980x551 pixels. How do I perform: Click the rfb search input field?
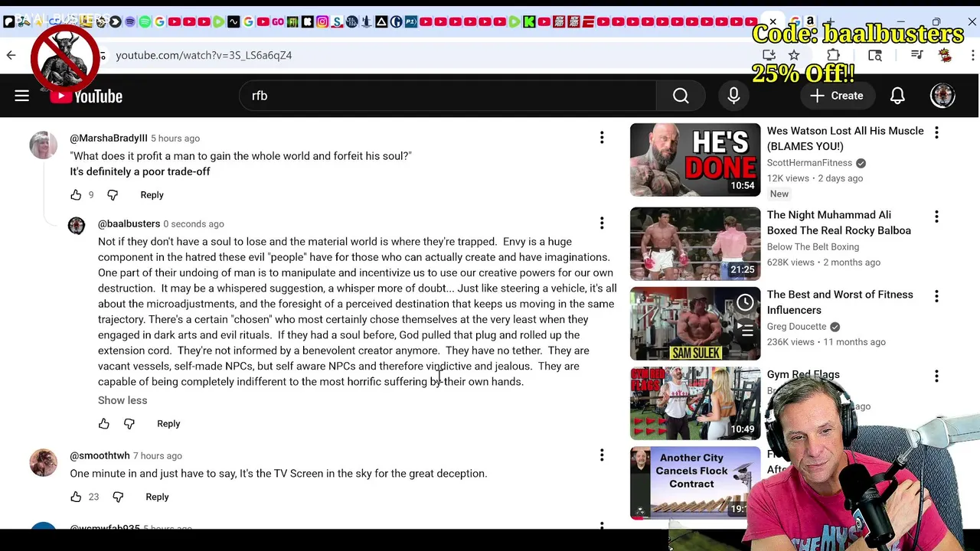click(448, 96)
